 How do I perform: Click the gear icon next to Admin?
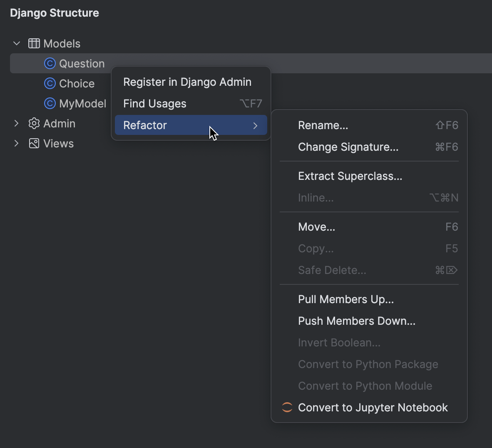click(34, 123)
